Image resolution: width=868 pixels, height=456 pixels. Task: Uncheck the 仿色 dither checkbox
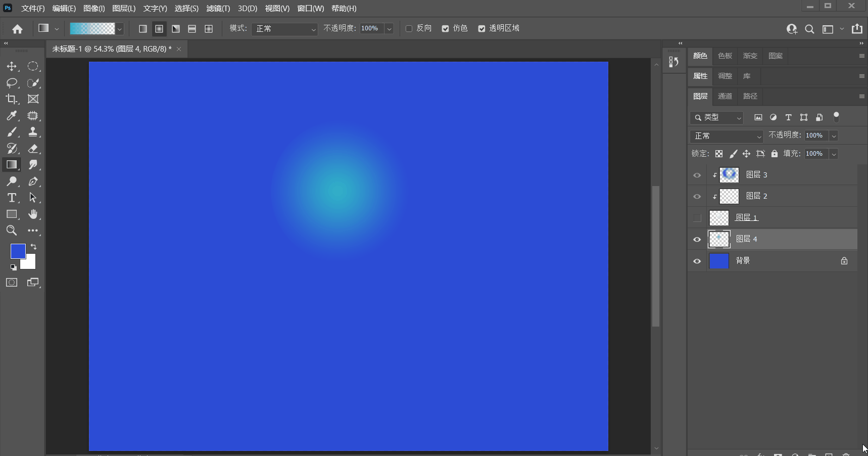coord(445,29)
